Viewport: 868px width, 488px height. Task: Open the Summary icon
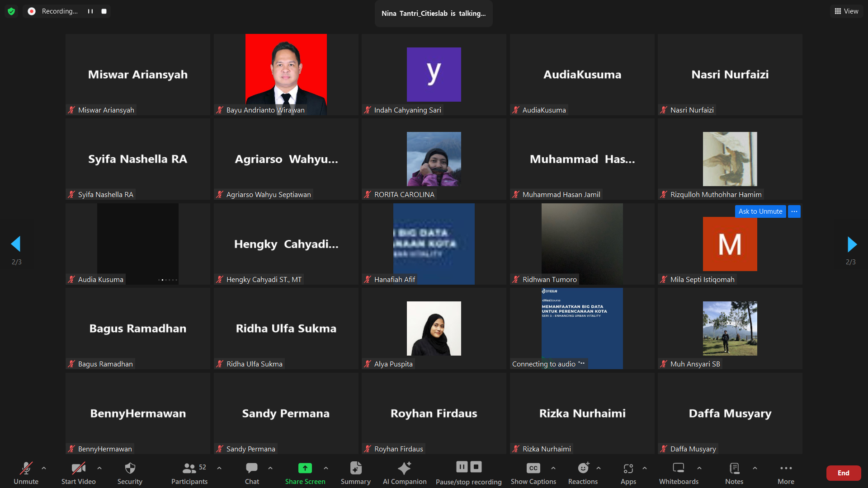pyautogui.click(x=355, y=468)
